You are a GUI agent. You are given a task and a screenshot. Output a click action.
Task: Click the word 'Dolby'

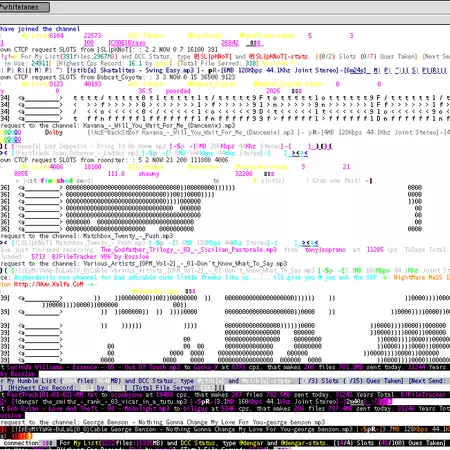(x=54, y=133)
